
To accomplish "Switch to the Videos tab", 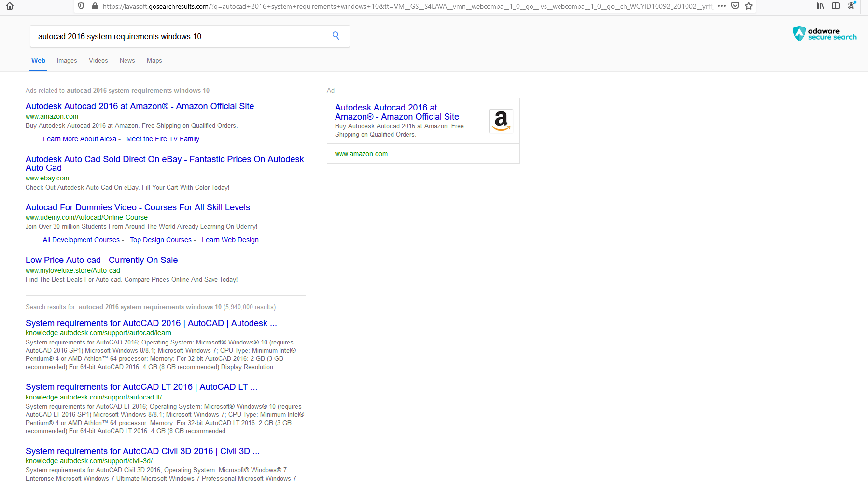I will tap(98, 60).
